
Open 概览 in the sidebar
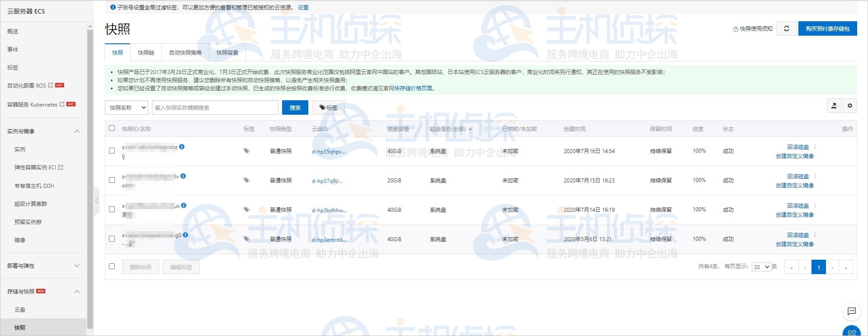pyautogui.click(x=13, y=31)
